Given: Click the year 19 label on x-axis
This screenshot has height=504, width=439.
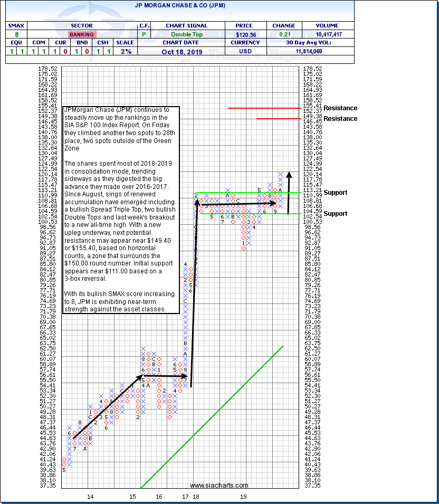Looking at the screenshot, I should pos(243,497).
